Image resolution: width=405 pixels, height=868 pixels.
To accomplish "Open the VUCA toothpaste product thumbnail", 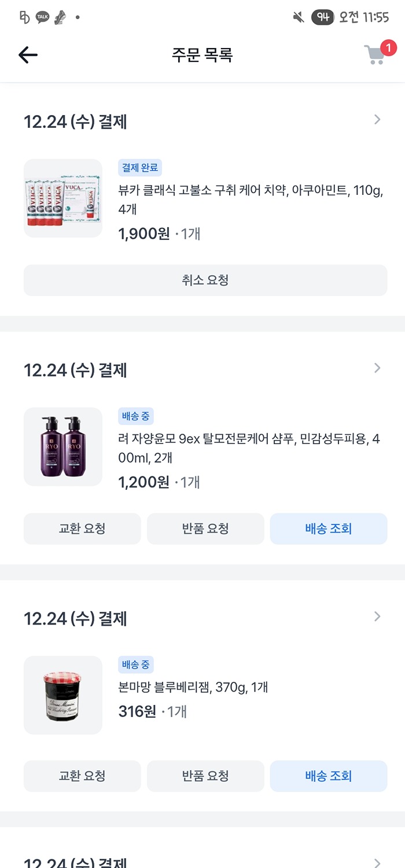I will point(63,198).
